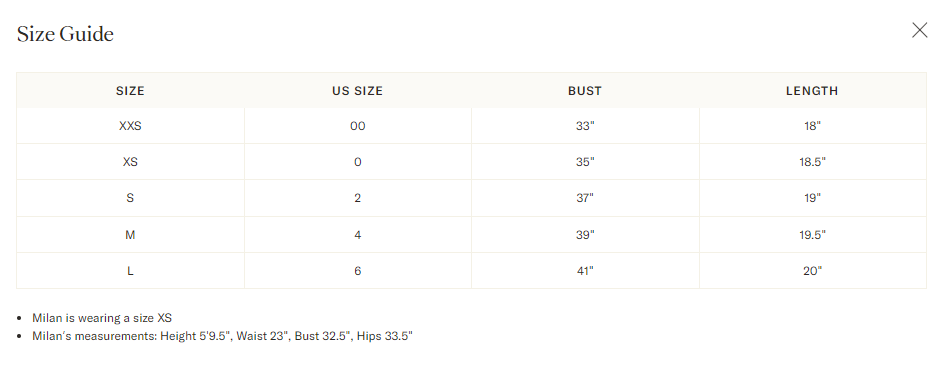Click the 19.5" length measurement
The image size is (940, 382).
pos(812,235)
